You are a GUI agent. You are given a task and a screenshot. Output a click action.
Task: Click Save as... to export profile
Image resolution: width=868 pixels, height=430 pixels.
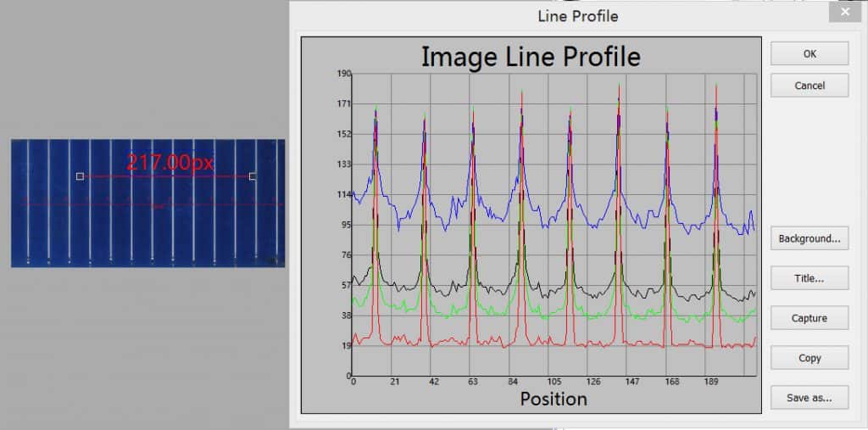810,398
